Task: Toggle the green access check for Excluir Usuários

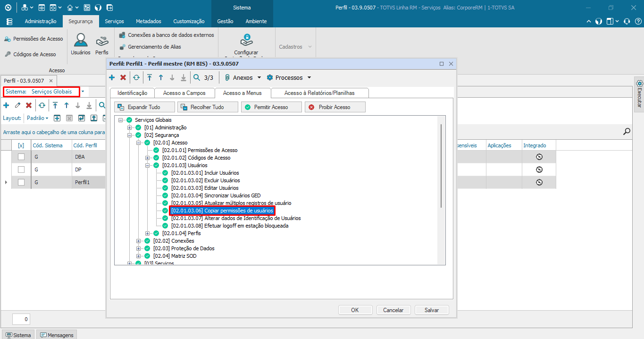Action: tap(165, 180)
